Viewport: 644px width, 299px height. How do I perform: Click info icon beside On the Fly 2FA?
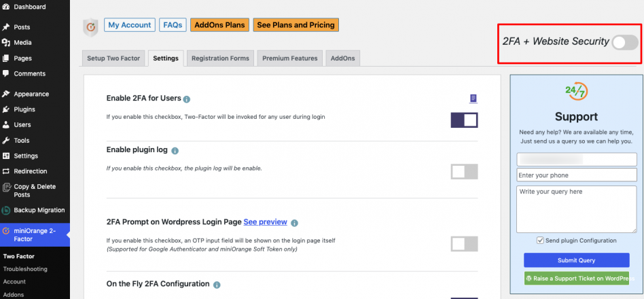pyautogui.click(x=217, y=285)
